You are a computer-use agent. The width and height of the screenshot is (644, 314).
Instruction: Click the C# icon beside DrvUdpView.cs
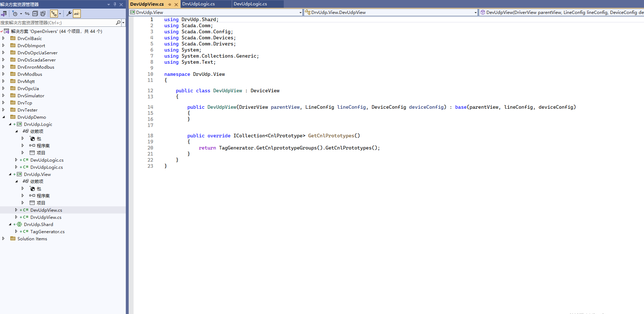[26, 217]
